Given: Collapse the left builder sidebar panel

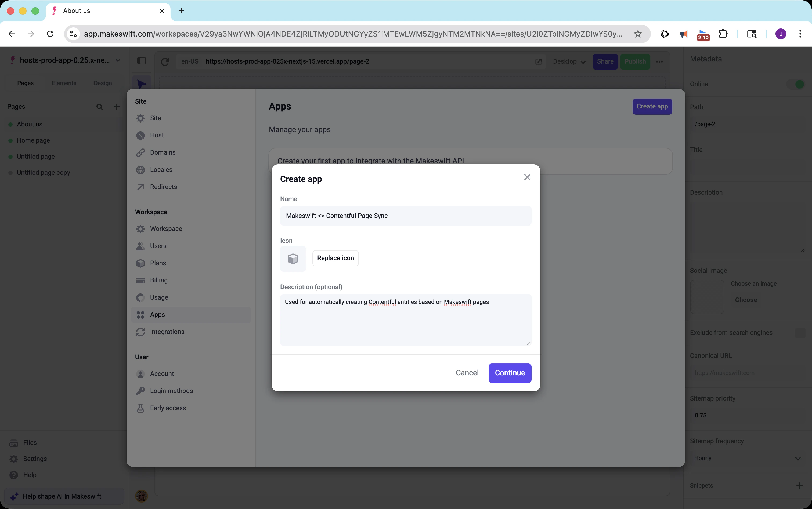Looking at the screenshot, I should click(142, 61).
